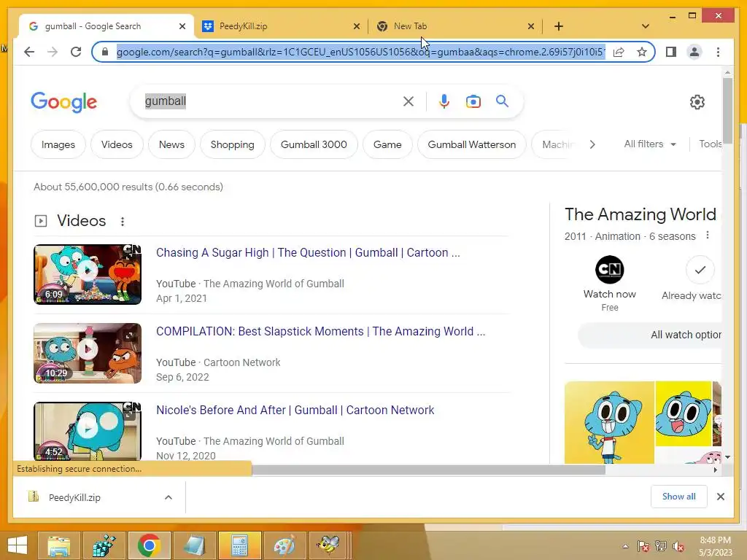747x560 pixels.
Task: Open the bee icon app on taskbar
Action: coord(329,545)
